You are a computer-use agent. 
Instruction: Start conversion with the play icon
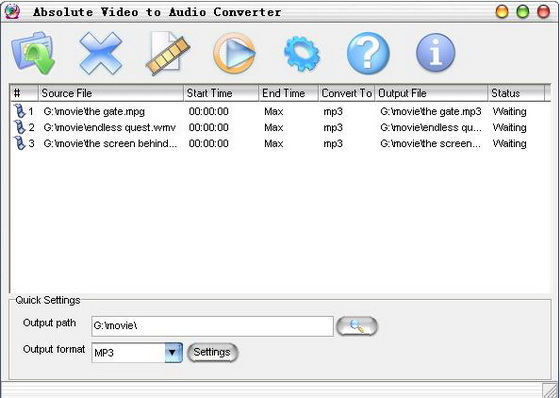tap(234, 53)
